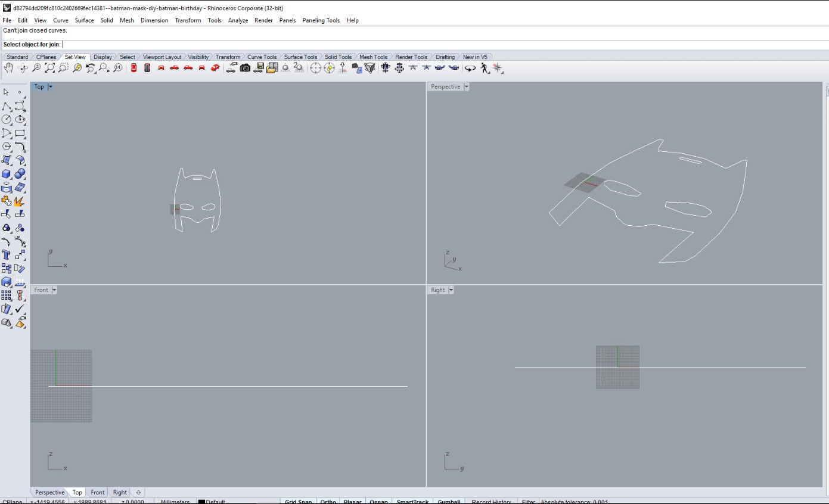This screenshot has height=504, width=829.
Task: Switch to the Drafting toolbar tab
Action: (445, 57)
